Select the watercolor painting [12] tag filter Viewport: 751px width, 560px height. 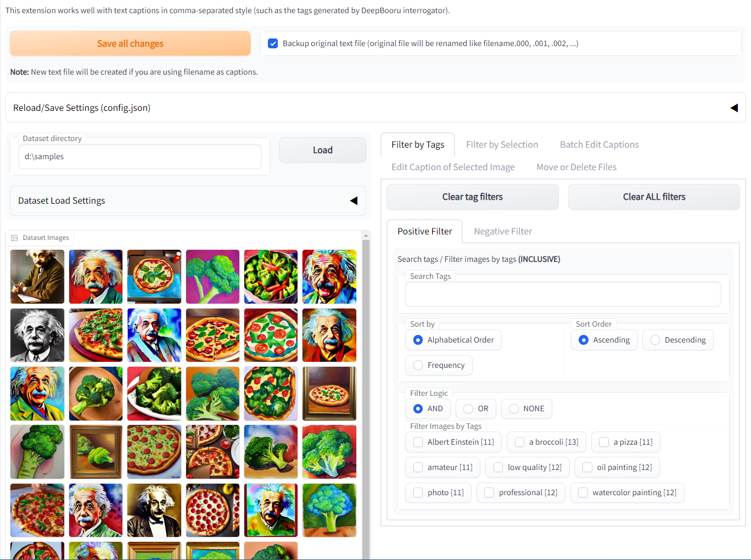582,492
